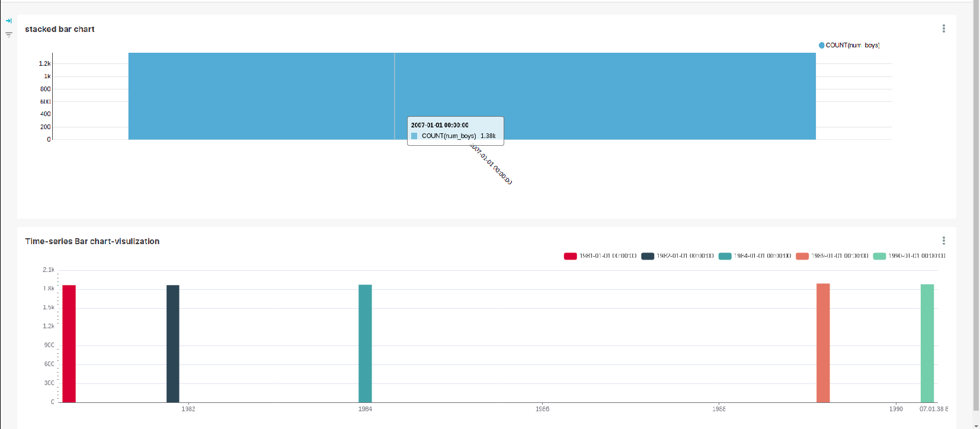This screenshot has width=980, height=429.
Task: Expand the filter bar with the arrow icon
Action: pos(9,21)
